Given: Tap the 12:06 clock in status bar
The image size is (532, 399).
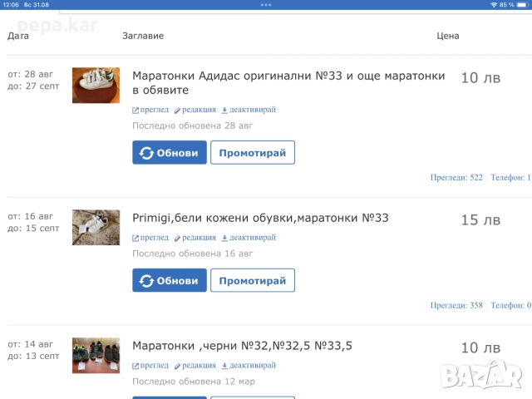Looking at the screenshot, I should [x=11, y=5].
